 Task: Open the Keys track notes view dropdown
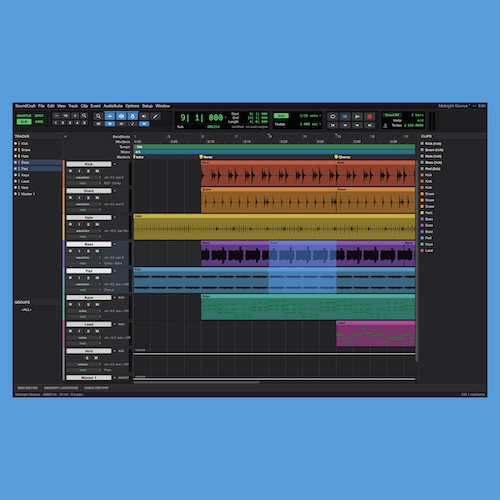pyautogui.click(x=84, y=311)
